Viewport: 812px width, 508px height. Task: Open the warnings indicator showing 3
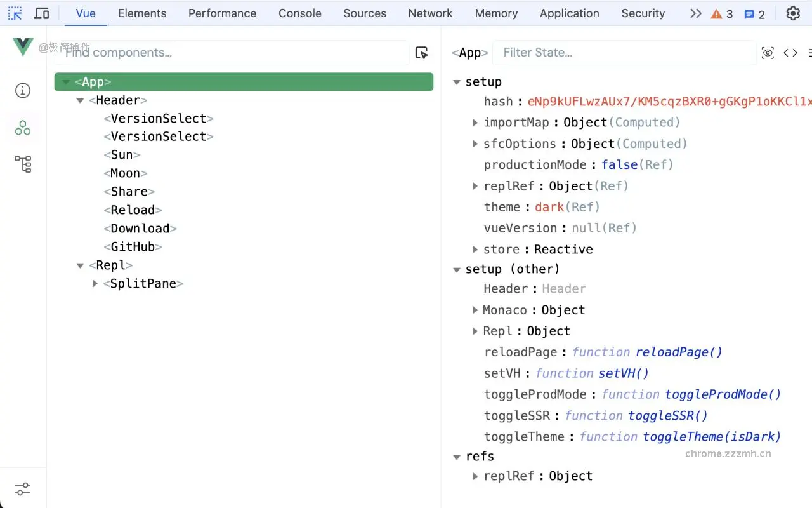point(722,13)
